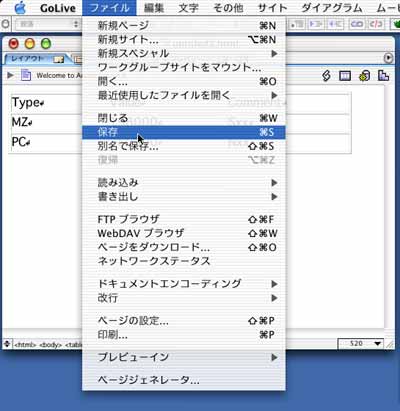Expand the 新規スペシャル submenu
Viewport: 400px width, 411px height.
[184, 53]
